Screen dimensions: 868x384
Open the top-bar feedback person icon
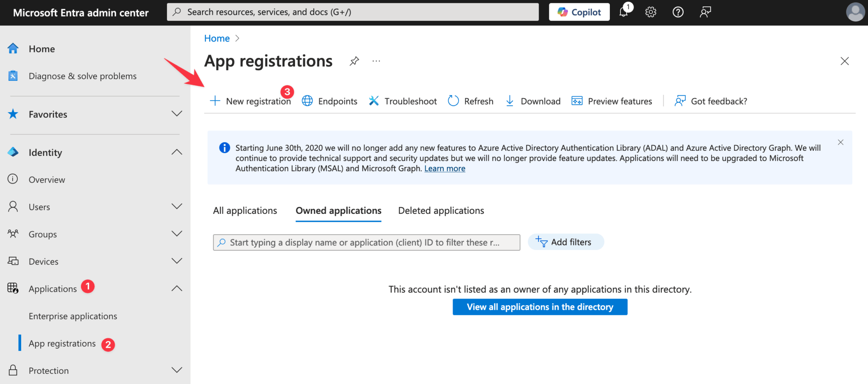tap(705, 12)
